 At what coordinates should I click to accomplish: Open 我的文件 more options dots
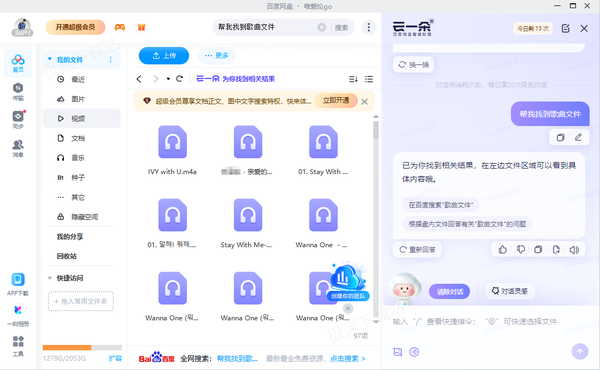point(111,60)
